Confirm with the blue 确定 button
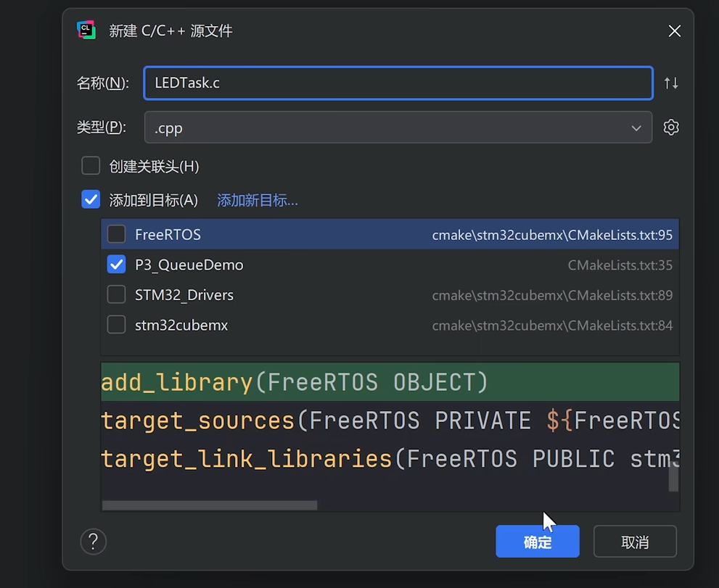 538,542
